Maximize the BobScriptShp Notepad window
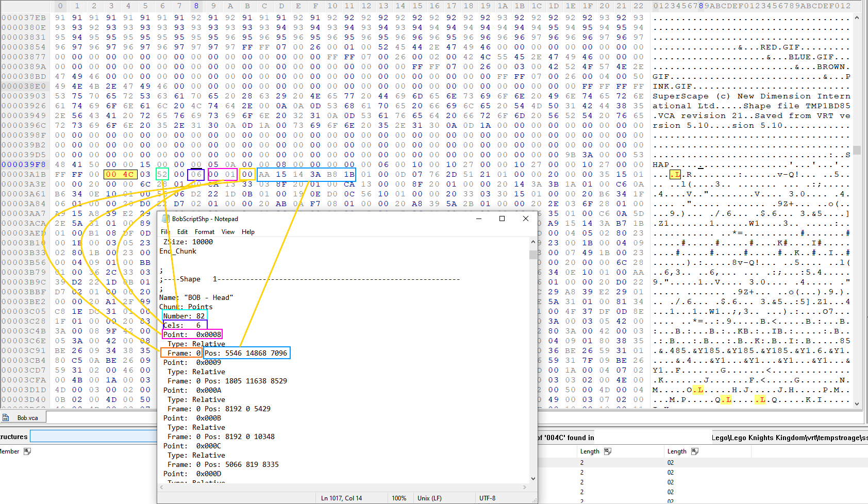The height and width of the screenshot is (504, 868). (502, 219)
